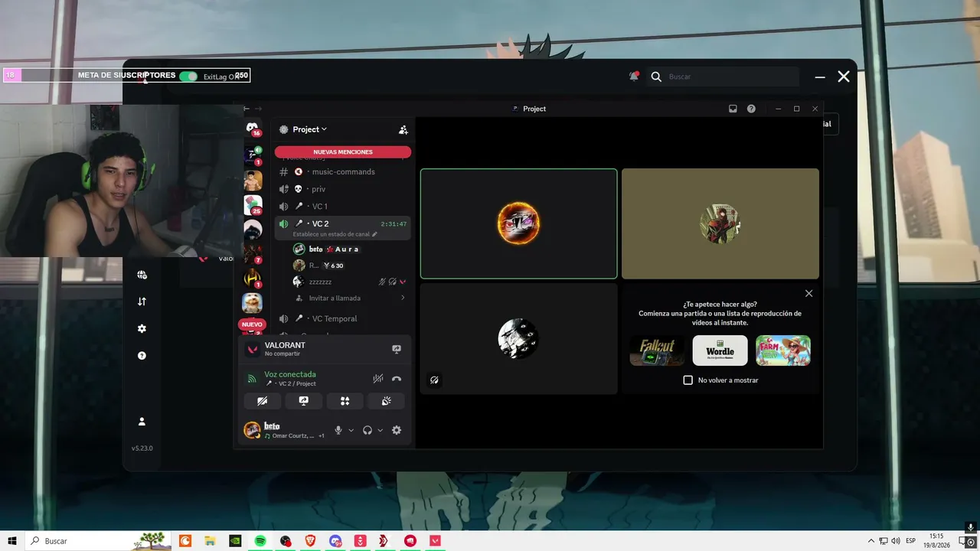Open ExitLag account profile icon
This screenshot has height=551, width=980.
tap(142, 422)
